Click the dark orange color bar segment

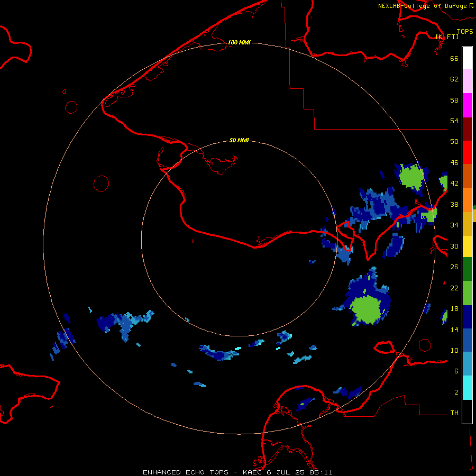pyautogui.click(x=467, y=176)
